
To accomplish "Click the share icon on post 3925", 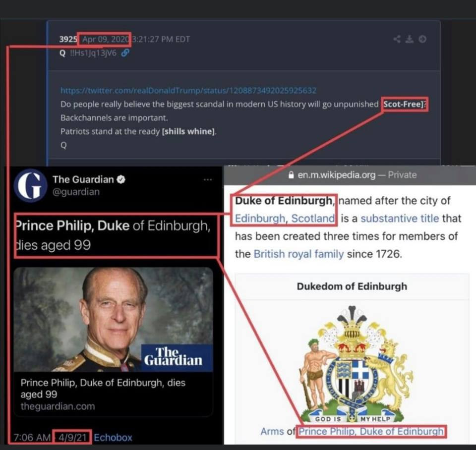I will pyautogui.click(x=397, y=39).
